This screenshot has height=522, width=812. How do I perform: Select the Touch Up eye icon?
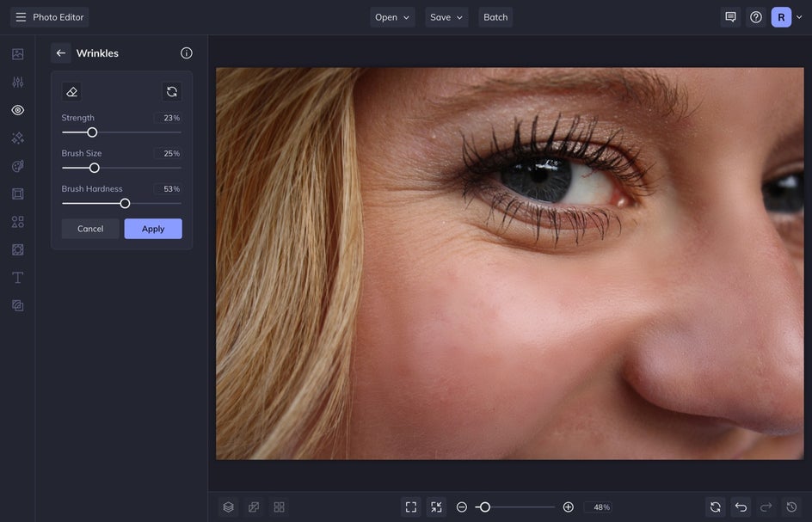click(17, 110)
